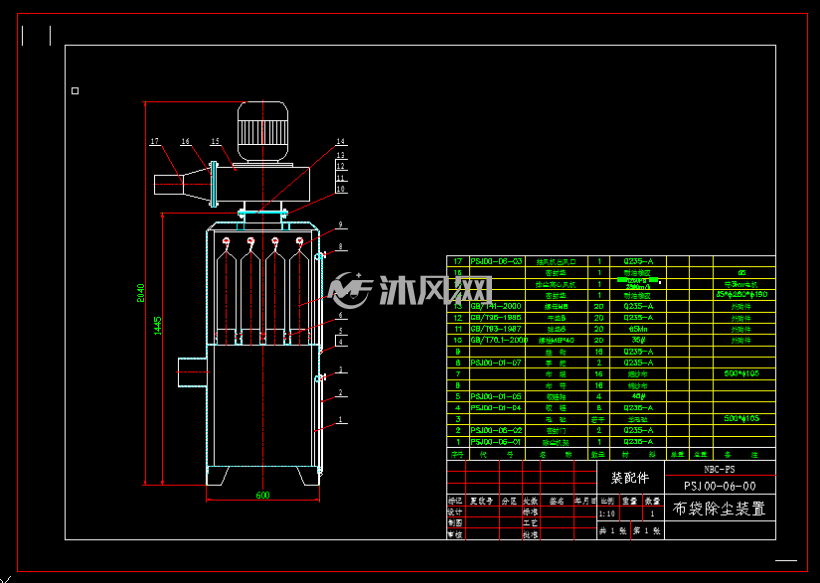The image size is (820, 583).
Task: Select balloon callout 14 right of the motor
Action: pyautogui.click(x=340, y=141)
